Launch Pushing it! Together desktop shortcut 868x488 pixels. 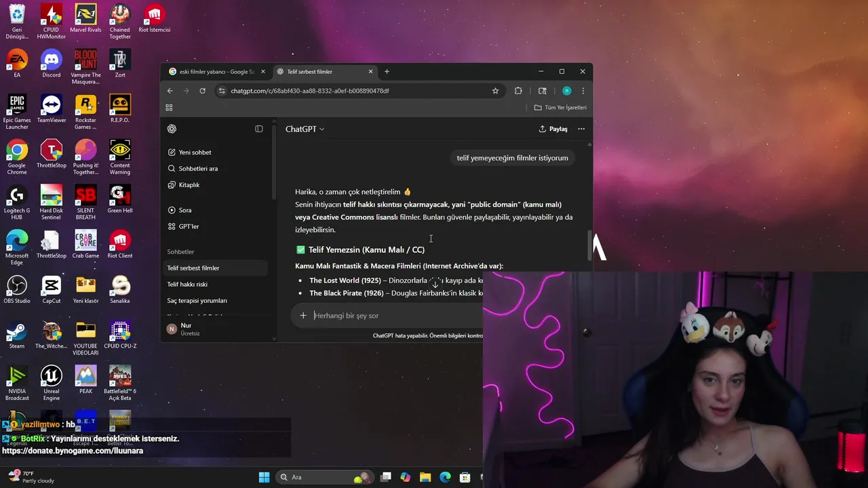point(85,157)
